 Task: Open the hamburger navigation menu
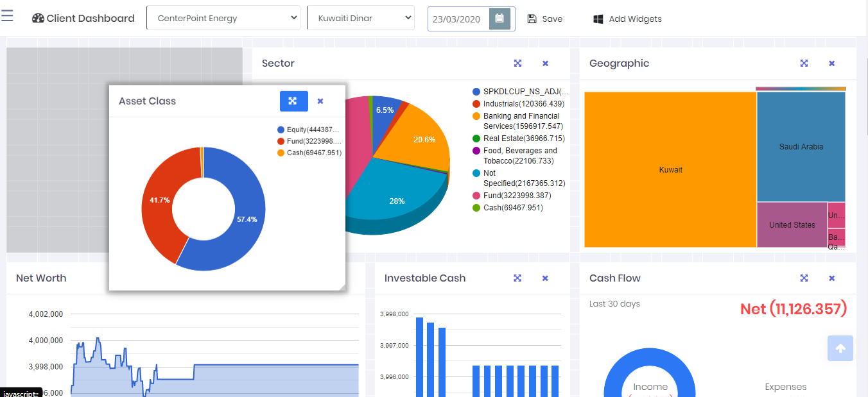[x=7, y=15]
